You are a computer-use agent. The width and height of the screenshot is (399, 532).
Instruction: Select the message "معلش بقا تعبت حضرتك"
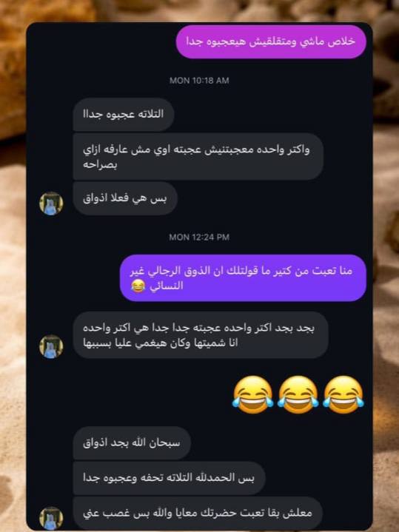pos(198,512)
